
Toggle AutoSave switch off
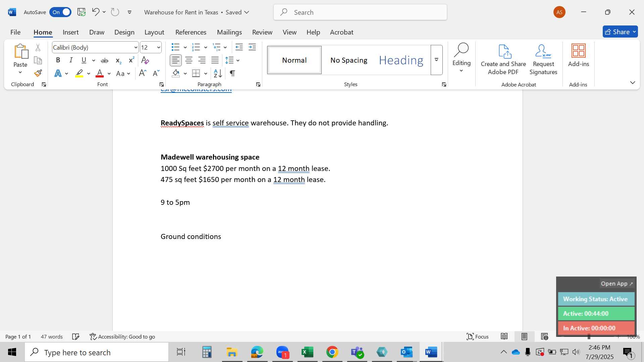point(60,12)
